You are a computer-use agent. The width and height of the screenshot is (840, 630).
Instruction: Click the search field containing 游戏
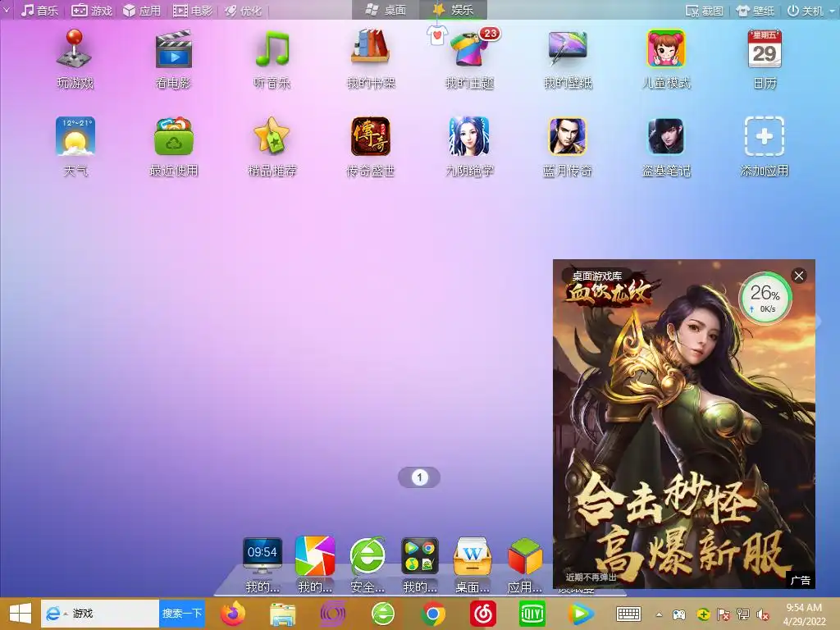point(100,614)
